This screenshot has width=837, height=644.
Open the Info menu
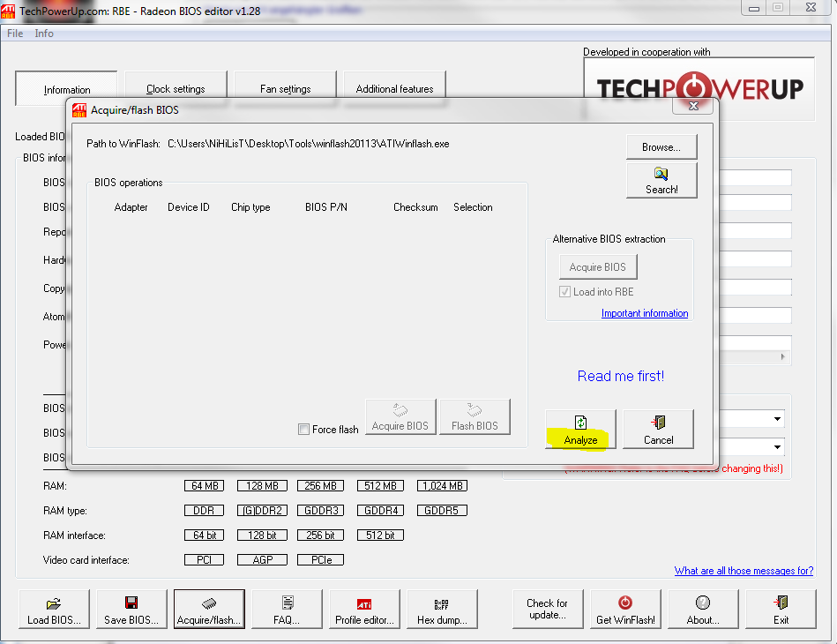(x=44, y=34)
